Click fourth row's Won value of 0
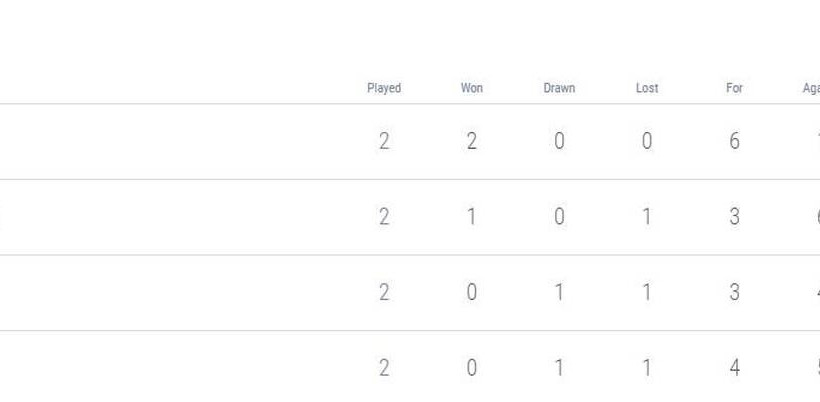The image size is (820, 402). click(471, 368)
